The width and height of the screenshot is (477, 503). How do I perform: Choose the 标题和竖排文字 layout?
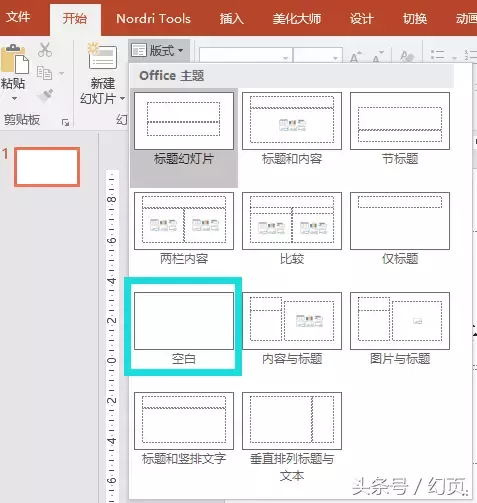pyautogui.click(x=184, y=429)
